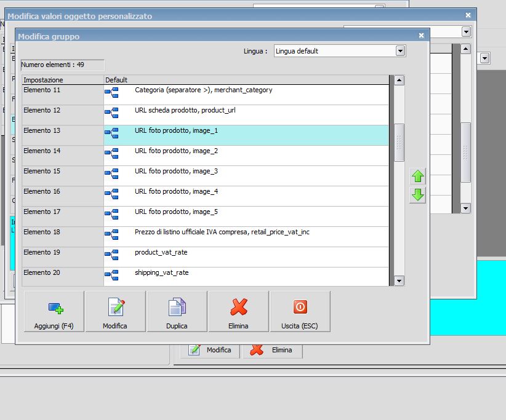The width and height of the screenshot is (506, 420).
Task: Click Modifica button in Modifica gruppo dialog
Action: click(x=115, y=311)
